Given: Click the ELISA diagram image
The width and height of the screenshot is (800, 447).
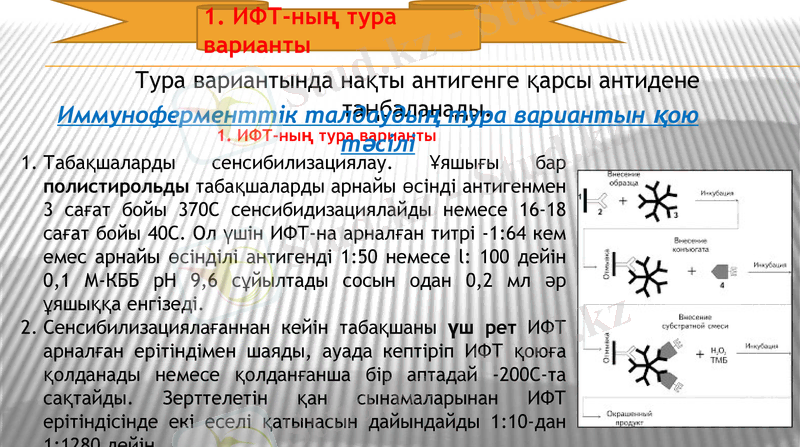Looking at the screenshot, I should (685, 299).
